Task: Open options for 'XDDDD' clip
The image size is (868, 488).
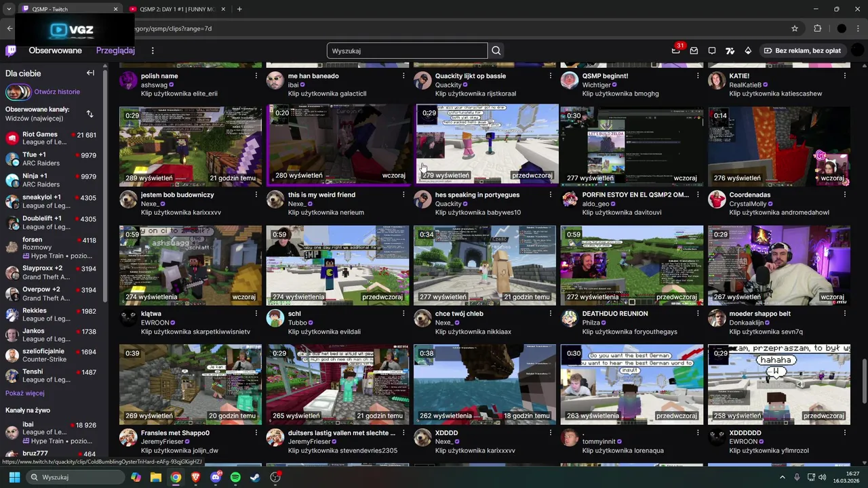Action: (x=551, y=433)
